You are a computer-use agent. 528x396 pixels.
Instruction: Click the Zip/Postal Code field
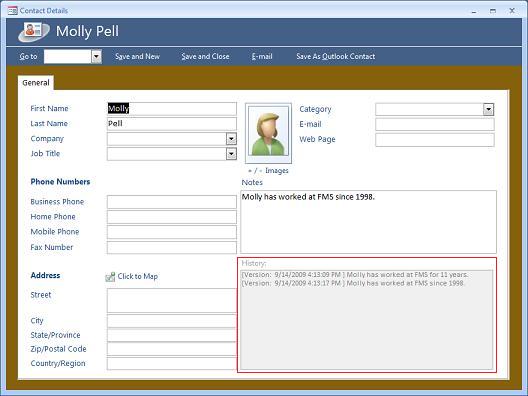(x=172, y=349)
